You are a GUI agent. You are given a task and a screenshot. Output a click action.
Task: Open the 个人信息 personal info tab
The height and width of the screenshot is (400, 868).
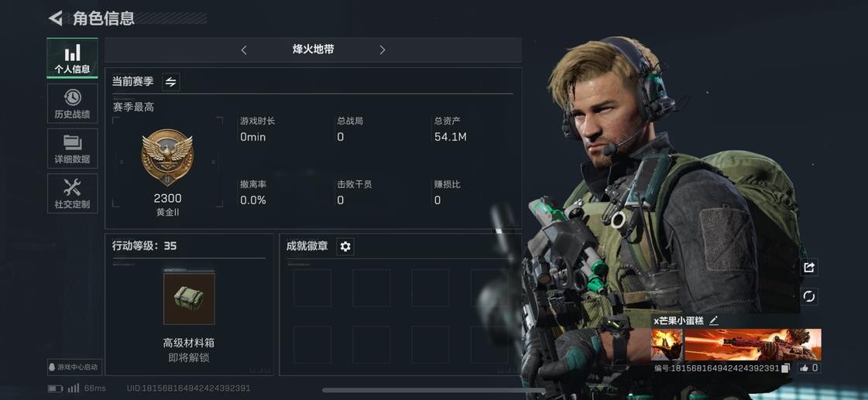(73, 58)
